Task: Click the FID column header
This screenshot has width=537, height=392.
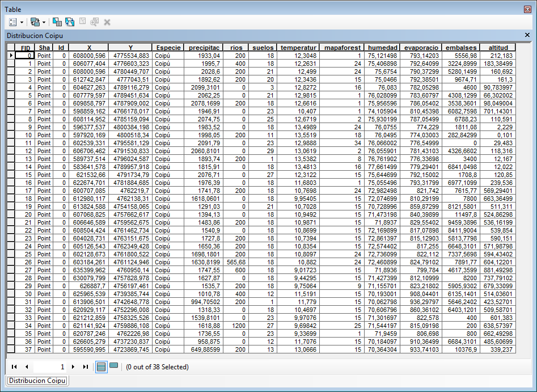Action: coord(24,48)
